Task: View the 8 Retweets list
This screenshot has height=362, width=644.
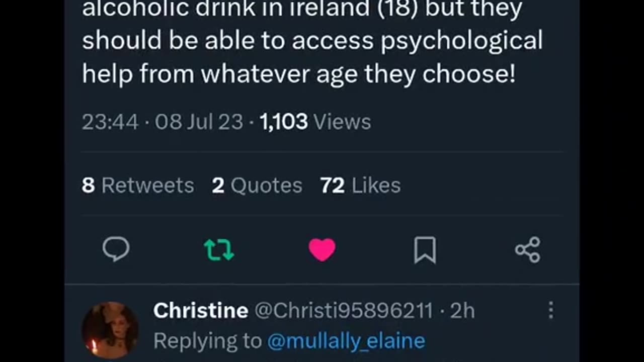Action: 138,186
